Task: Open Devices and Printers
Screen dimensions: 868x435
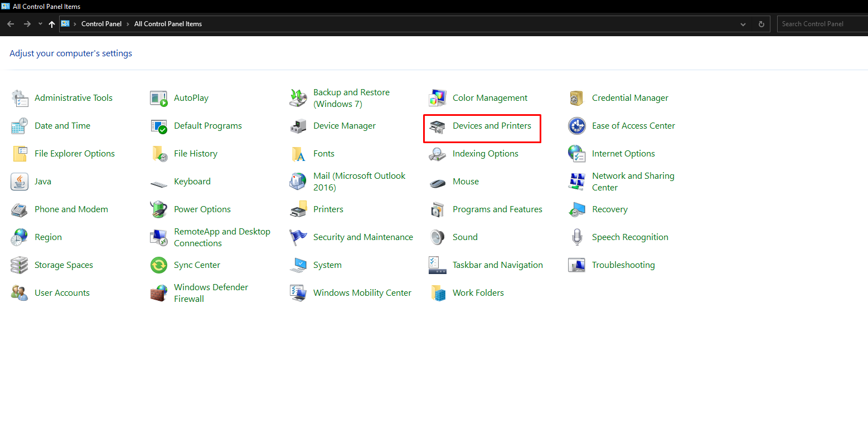Action: (491, 126)
